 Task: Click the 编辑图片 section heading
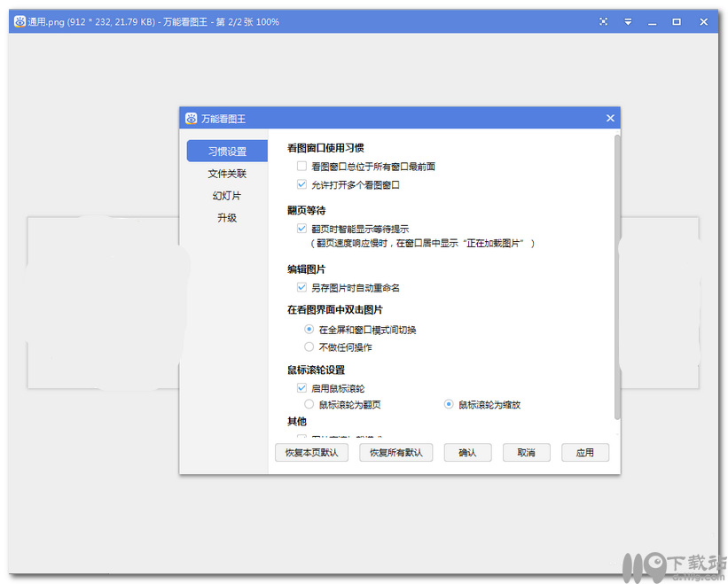click(x=307, y=269)
